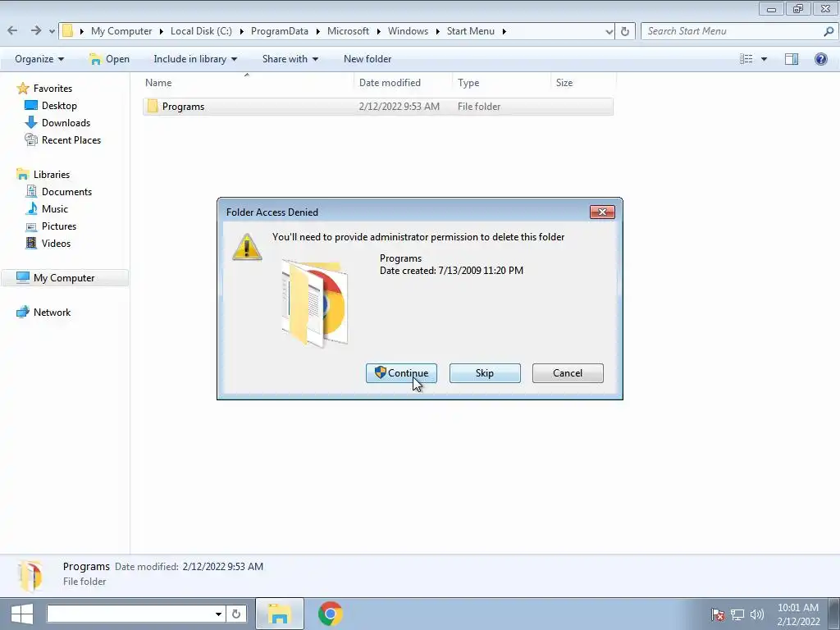Select Windows breadcrumb segment
840x630 pixels.
point(409,31)
